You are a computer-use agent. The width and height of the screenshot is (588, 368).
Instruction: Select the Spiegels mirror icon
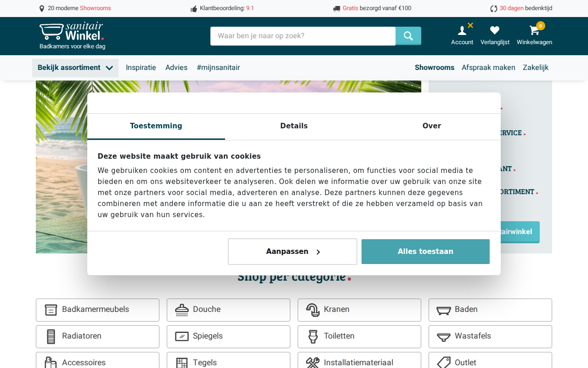pos(182,337)
